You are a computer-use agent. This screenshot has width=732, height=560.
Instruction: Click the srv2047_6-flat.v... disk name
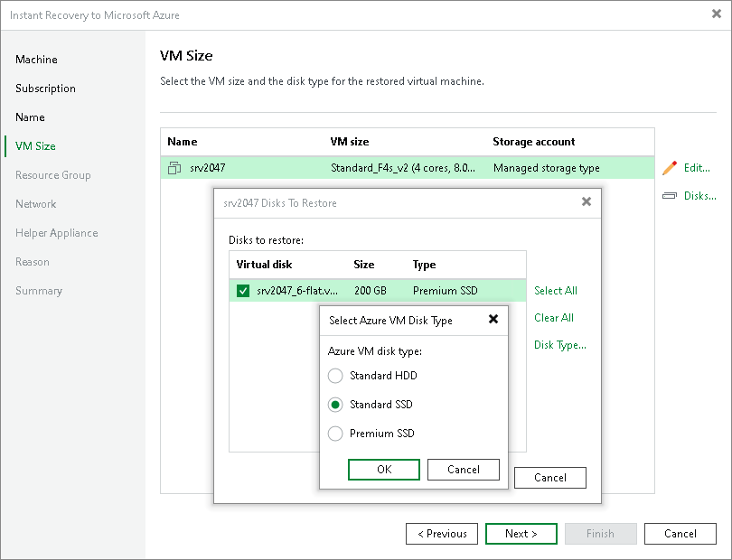pos(297,291)
